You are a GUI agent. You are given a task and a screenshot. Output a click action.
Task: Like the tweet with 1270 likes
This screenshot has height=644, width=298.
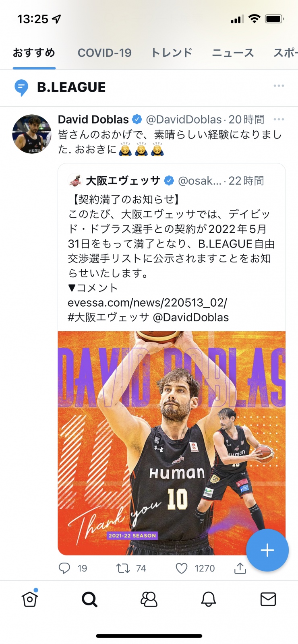[195, 568]
